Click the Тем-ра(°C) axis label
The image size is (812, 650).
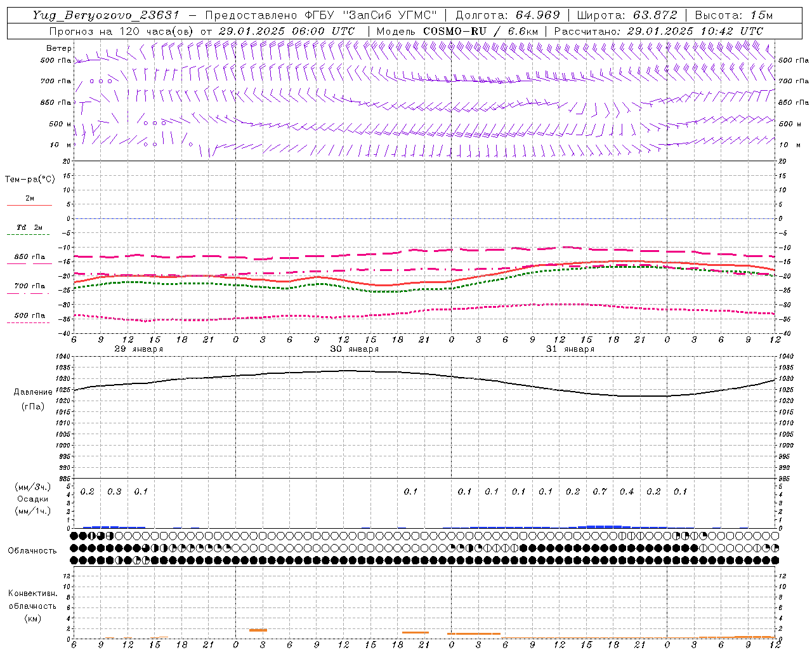coord(30,180)
